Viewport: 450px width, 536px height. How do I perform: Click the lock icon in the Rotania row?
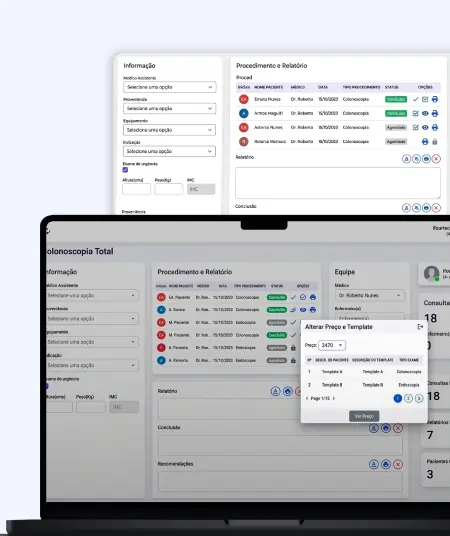coord(435,141)
